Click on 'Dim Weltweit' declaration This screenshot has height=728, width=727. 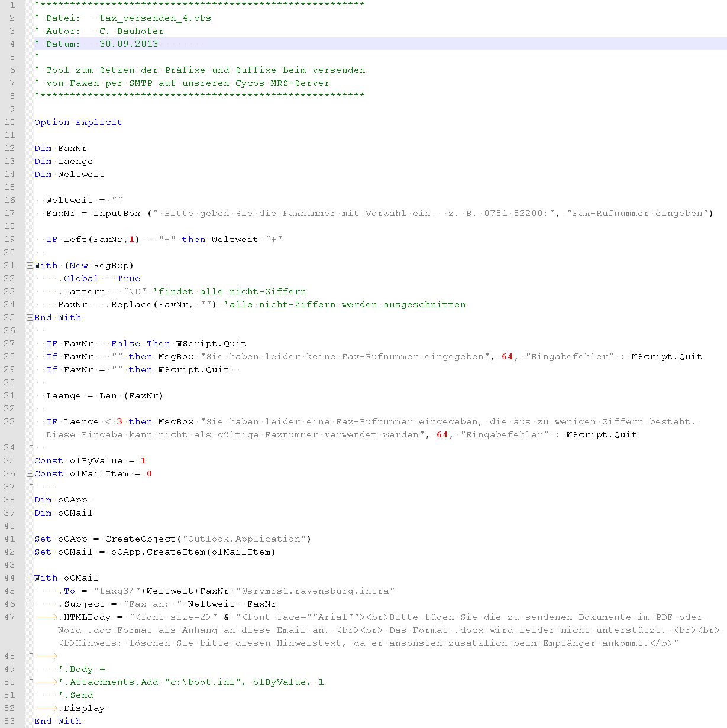click(x=69, y=175)
